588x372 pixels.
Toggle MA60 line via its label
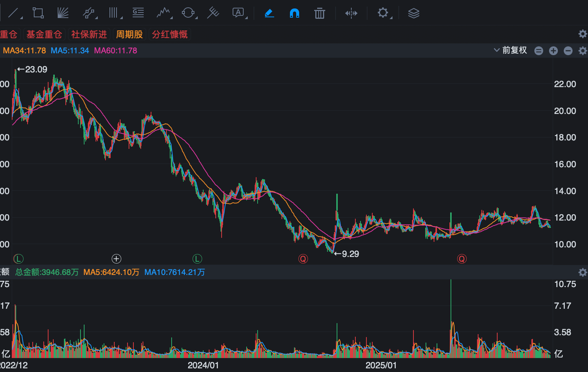(x=115, y=50)
